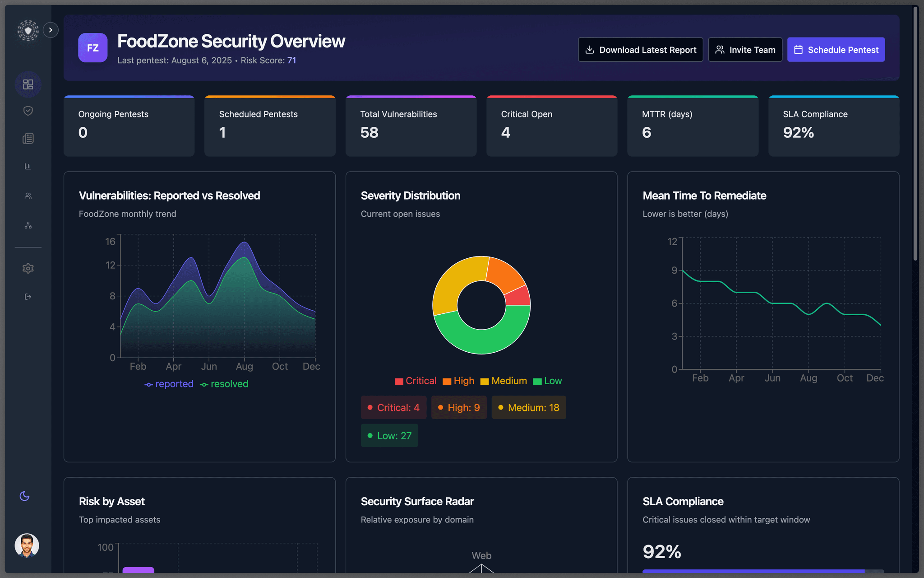The height and width of the screenshot is (578, 924).
Task: Toggle the resolved series in chart legend
Action: [224, 384]
